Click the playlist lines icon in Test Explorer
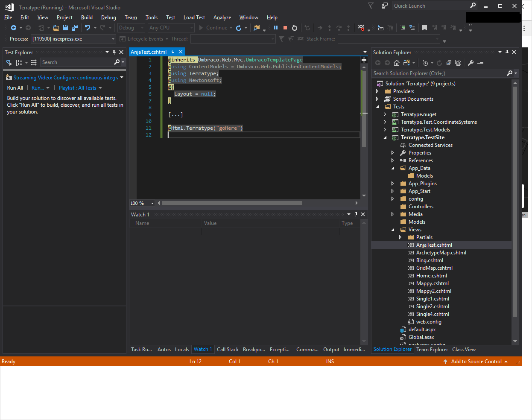 (x=34, y=62)
